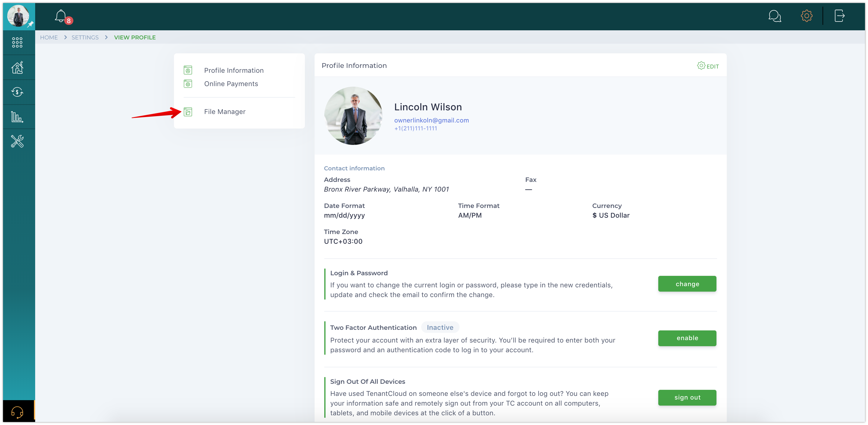The width and height of the screenshot is (868, 425).
Task: Click the pin icon on sidebar avatar
Action: 30,24
